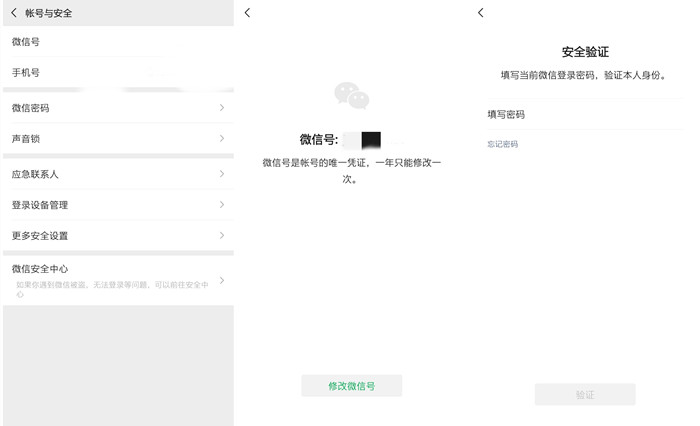Viewport: 700px width, 426px height.
Task: Expand chevron beside 微信安全中心
Action: coord(222,280)
